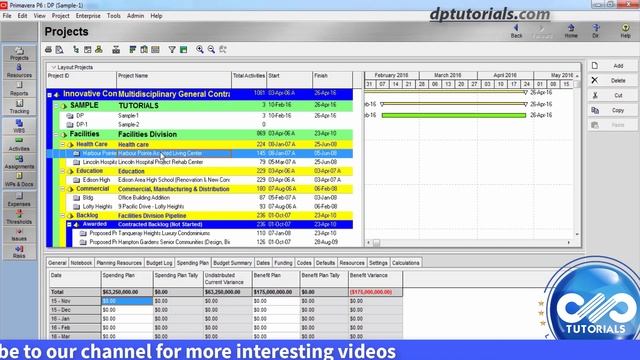Click the tree hierarchy toolbar icon
Viewport: 640px width, 360px height.
76,49
